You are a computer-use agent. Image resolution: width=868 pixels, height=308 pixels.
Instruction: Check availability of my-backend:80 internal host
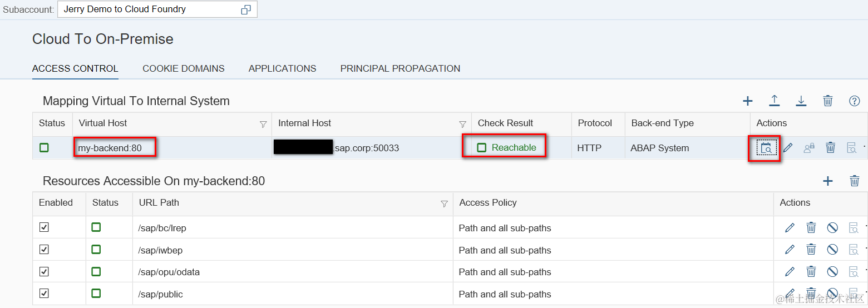click(766, 148)
